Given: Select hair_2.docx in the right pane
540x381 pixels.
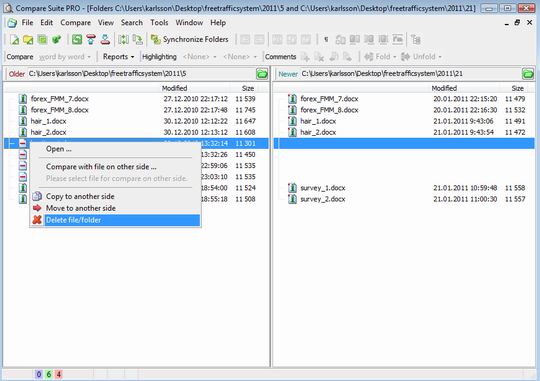Looking at the screenshot, I should [318, 132].
